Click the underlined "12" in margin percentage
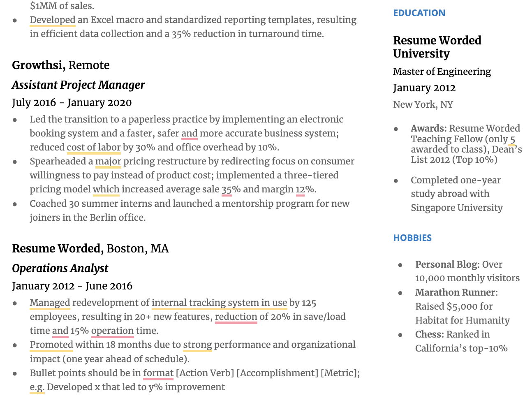The height and width of the screenshot is (398, 532). pos(300,189)
